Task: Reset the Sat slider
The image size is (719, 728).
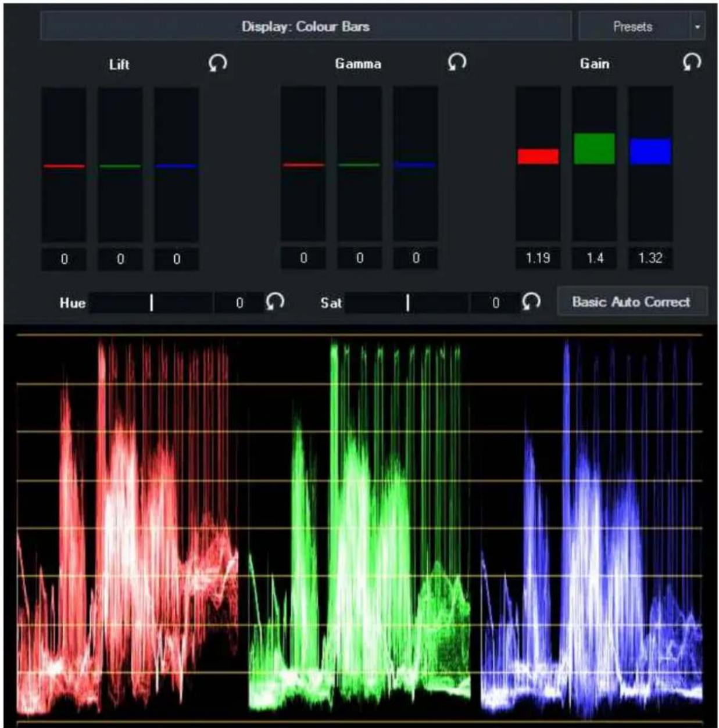Action: coord(531,301)
